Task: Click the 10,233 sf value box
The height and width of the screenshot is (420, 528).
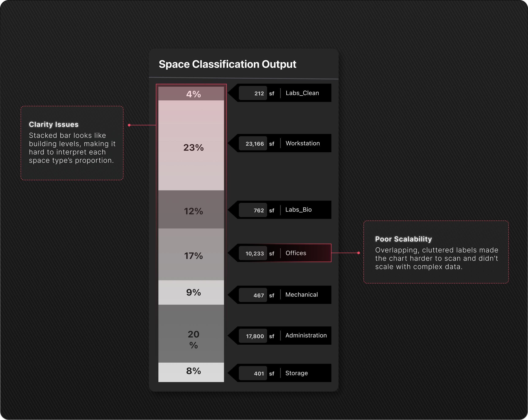Action: [x=253, y=253]
